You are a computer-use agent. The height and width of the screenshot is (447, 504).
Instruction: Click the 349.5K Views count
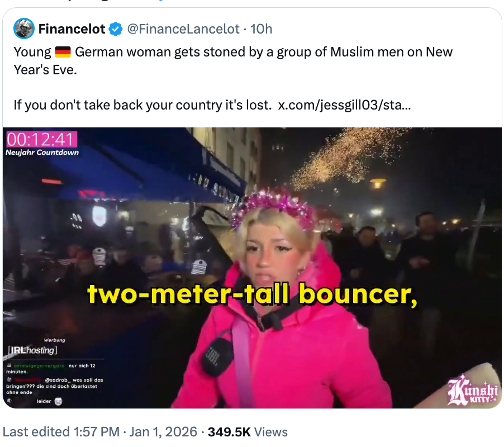(248, 432)
